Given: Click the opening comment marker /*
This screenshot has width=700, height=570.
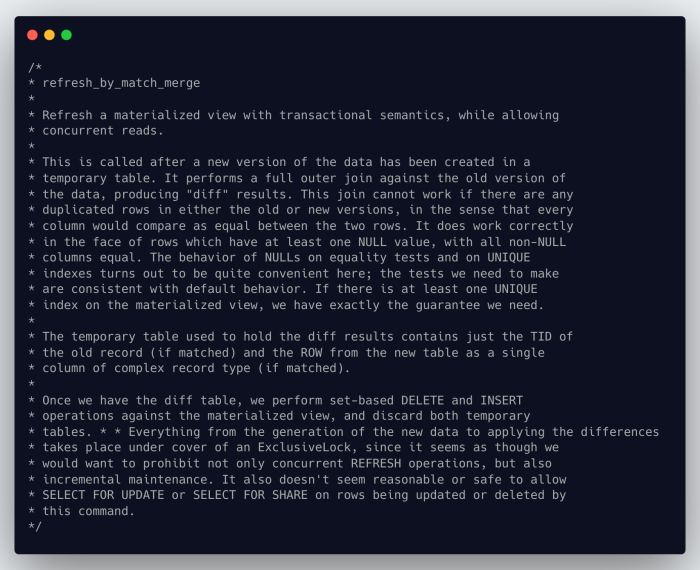Looking at the screenshot, I should coord(35,67).
